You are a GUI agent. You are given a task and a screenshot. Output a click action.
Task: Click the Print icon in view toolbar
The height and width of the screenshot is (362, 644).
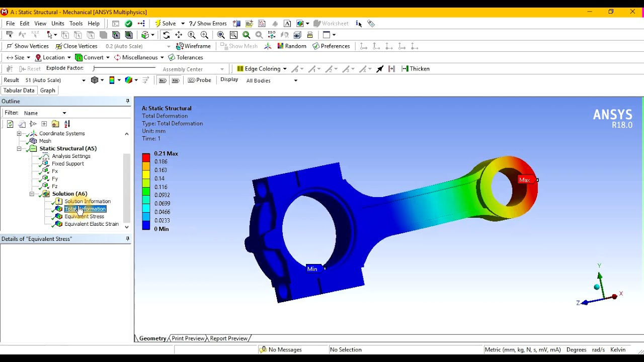tap(310, 35)
